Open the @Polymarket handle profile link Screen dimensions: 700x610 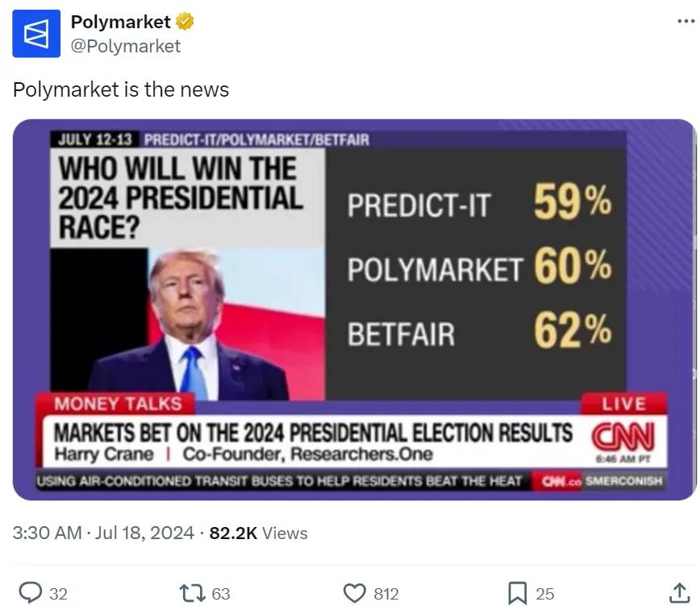127,47
